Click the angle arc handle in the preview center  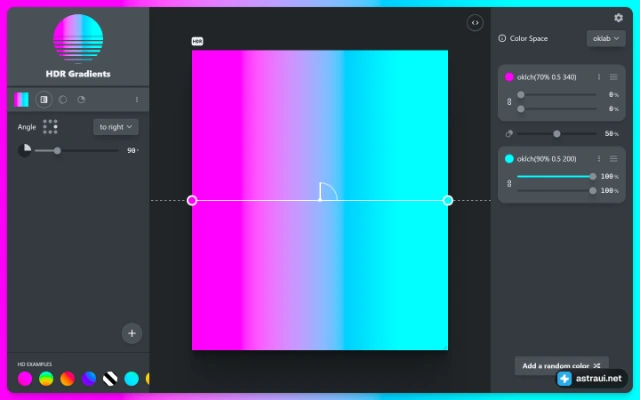(x=328, y=191)
